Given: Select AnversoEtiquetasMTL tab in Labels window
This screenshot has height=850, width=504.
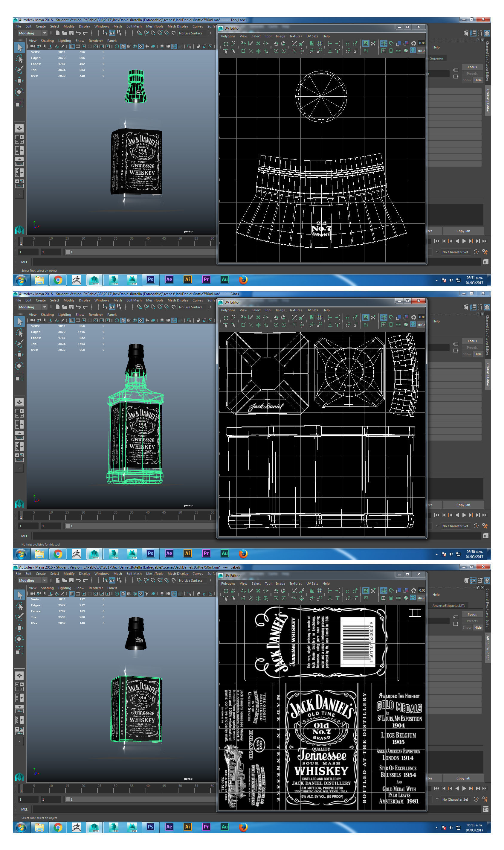Looking at the screenshot, I should click(x=449, y=605).
